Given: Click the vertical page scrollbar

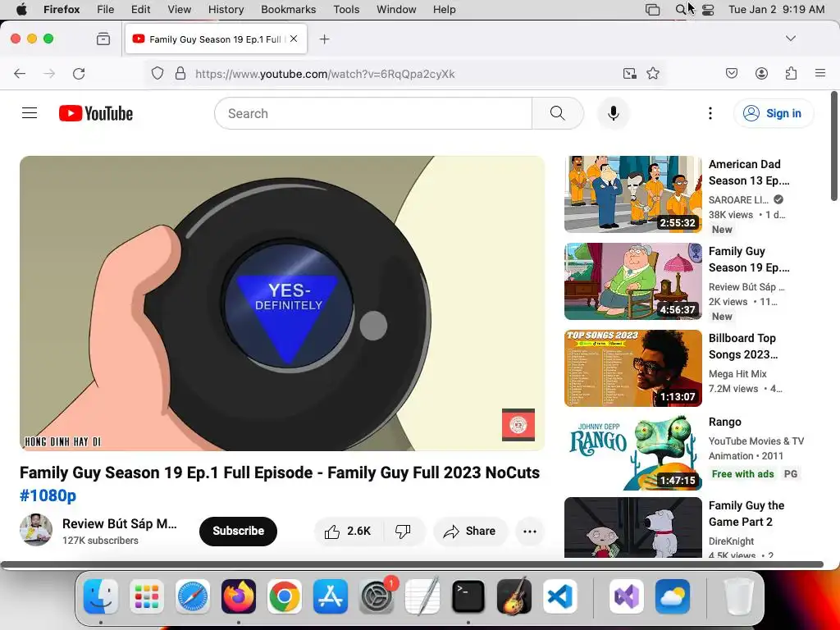Looking at the screenshot, I should (x=834, y=146).
